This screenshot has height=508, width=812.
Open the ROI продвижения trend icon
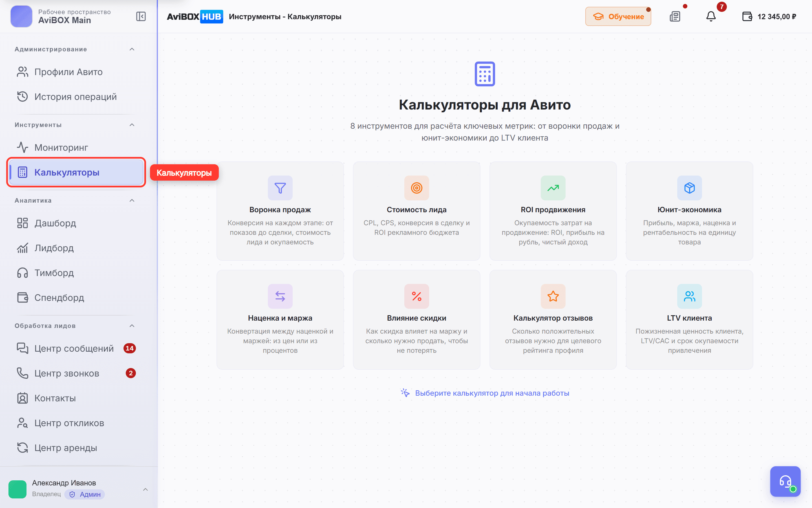point(553,188)
